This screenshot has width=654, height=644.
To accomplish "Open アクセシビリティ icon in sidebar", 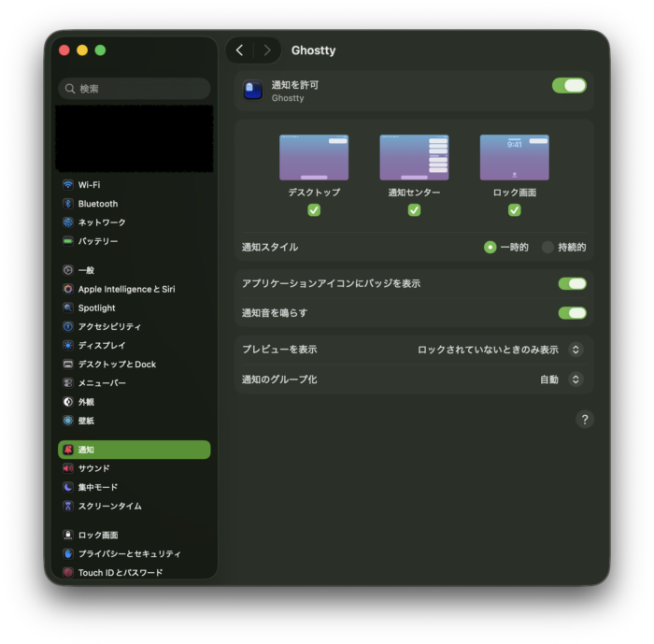I will (x=68, y=326).
